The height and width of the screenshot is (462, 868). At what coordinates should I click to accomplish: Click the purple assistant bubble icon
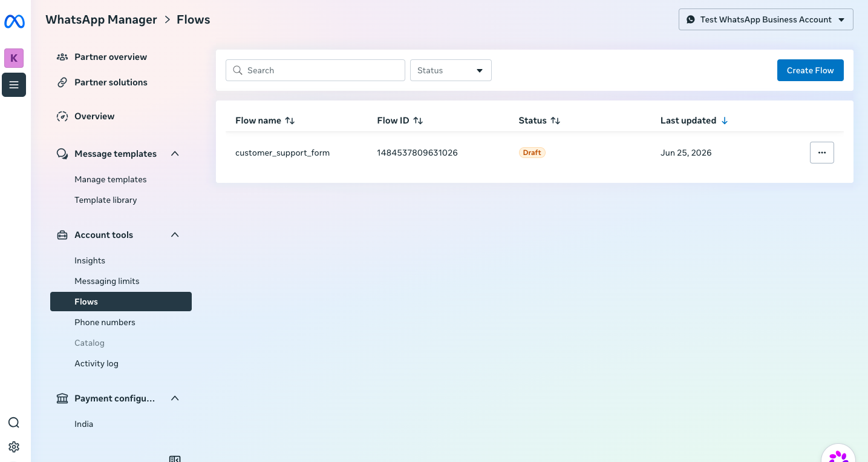coord(838,455)
